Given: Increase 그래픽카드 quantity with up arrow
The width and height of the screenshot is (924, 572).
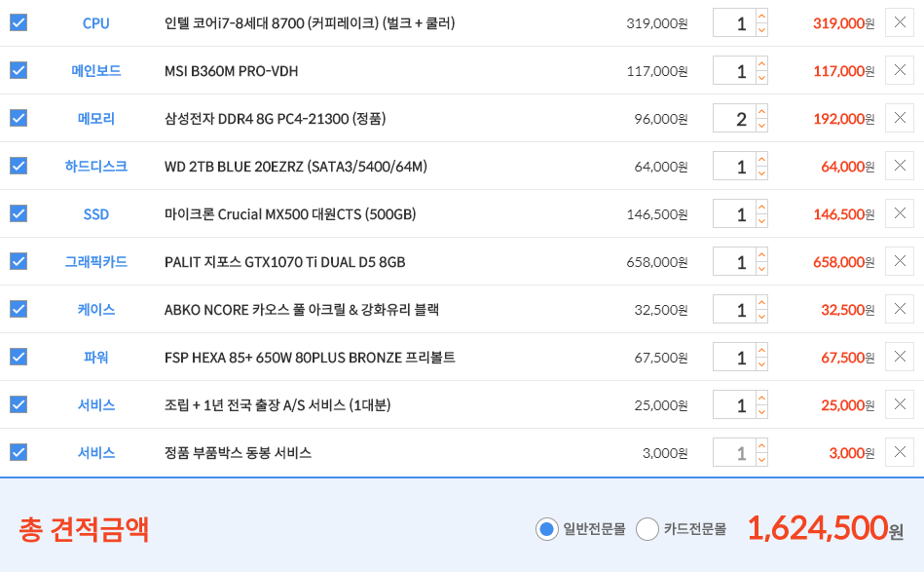Looking at the screenshot, I should pos(762,254).
